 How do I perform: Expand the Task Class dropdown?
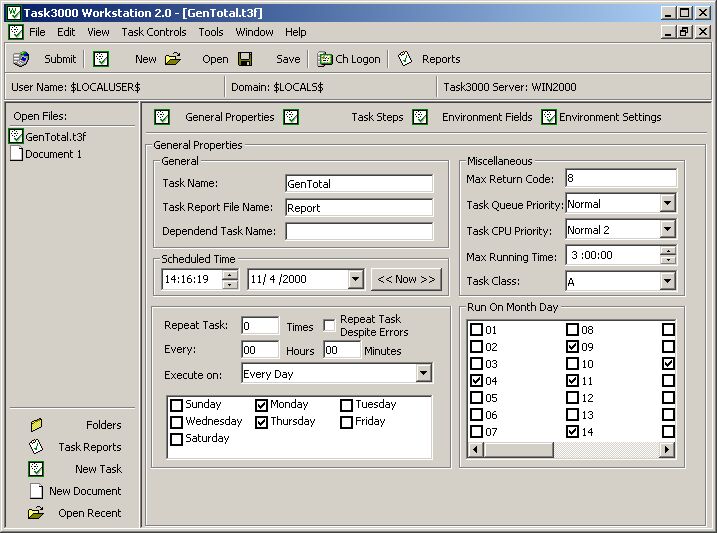click(x=668, y=282)
